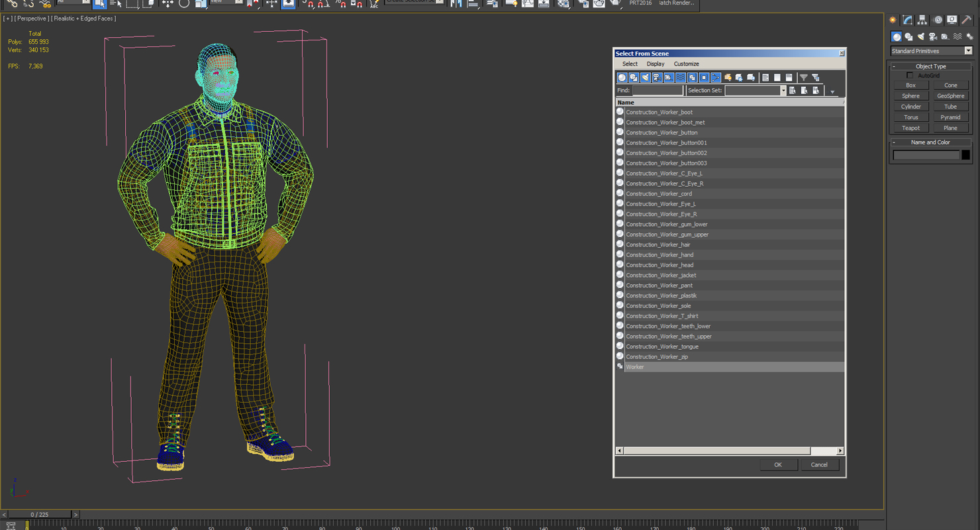The image size is (980, 530).
Task: Open the Modify command panel tab
Action: 907,20
